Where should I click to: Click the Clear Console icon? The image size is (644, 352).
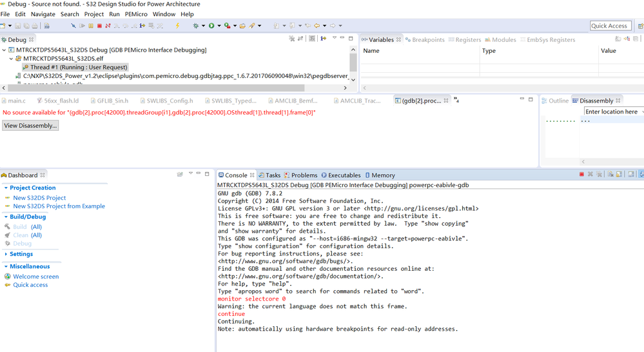coord(610,175)
